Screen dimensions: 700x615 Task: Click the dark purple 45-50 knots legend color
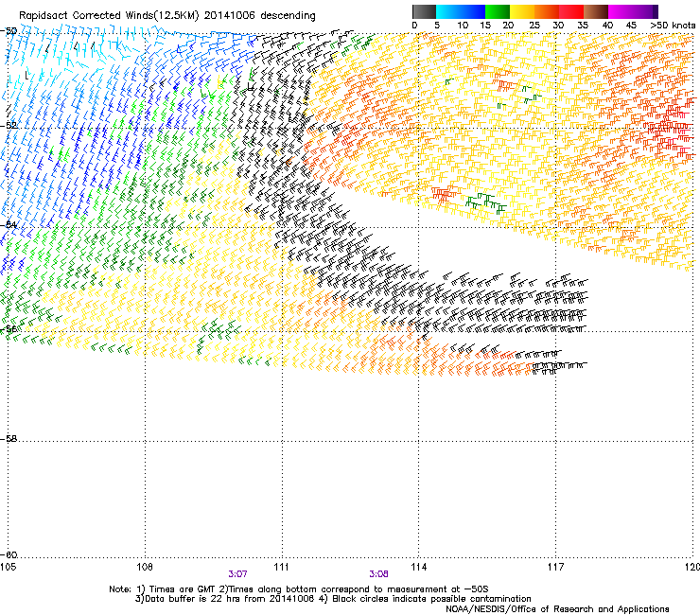tap(645, 11)
